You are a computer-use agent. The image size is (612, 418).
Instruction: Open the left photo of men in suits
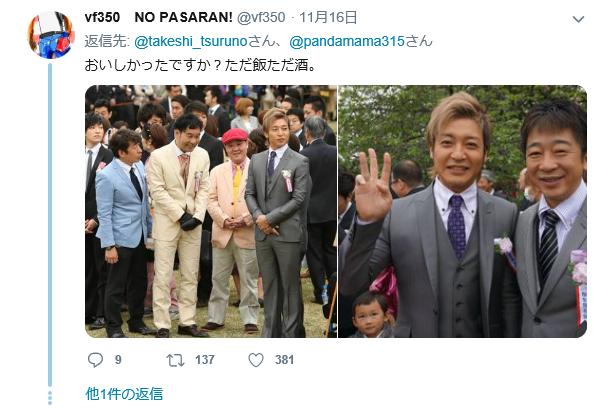(211, 212)
